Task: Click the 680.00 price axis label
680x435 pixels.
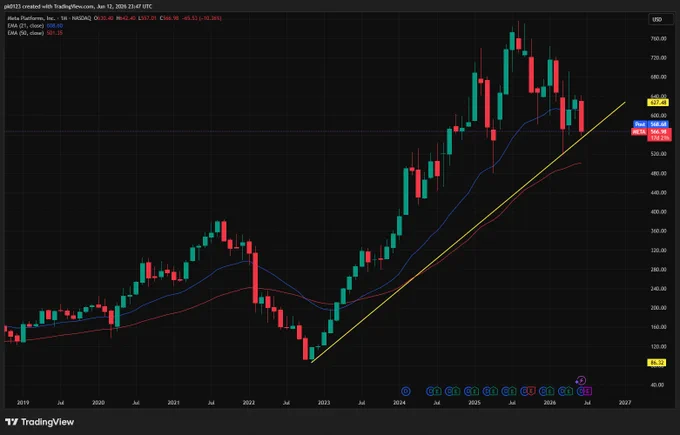Action: [x=658, y=77]
